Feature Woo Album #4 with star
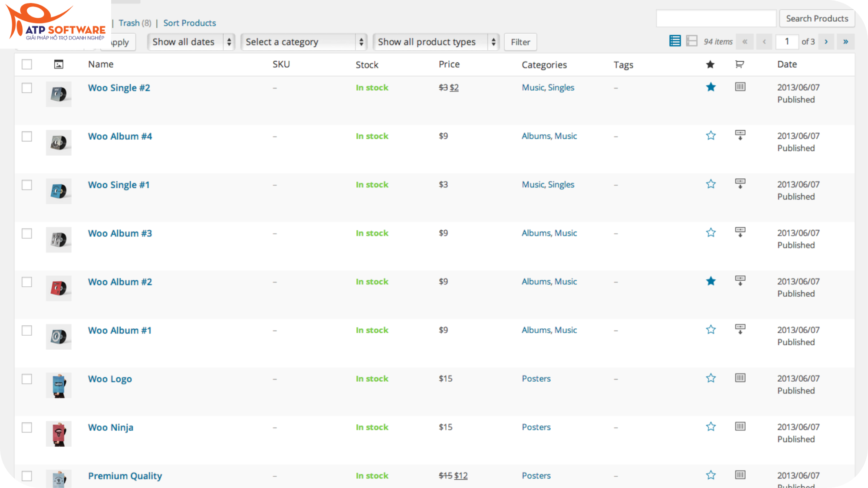Image resolution: width=868 pixels, height=488 pixels. click(x=710, y=136)
